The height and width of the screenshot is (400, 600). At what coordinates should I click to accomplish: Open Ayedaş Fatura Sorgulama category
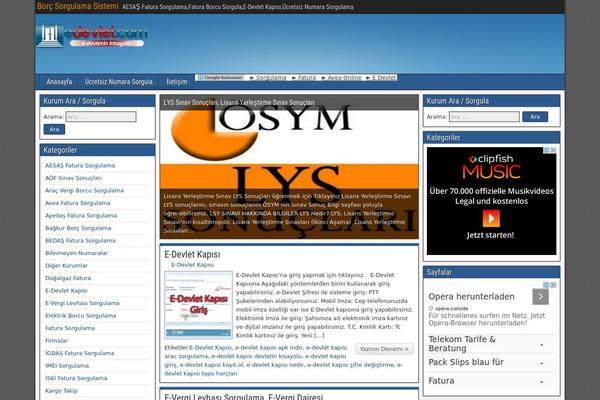[x=81, y=216]
